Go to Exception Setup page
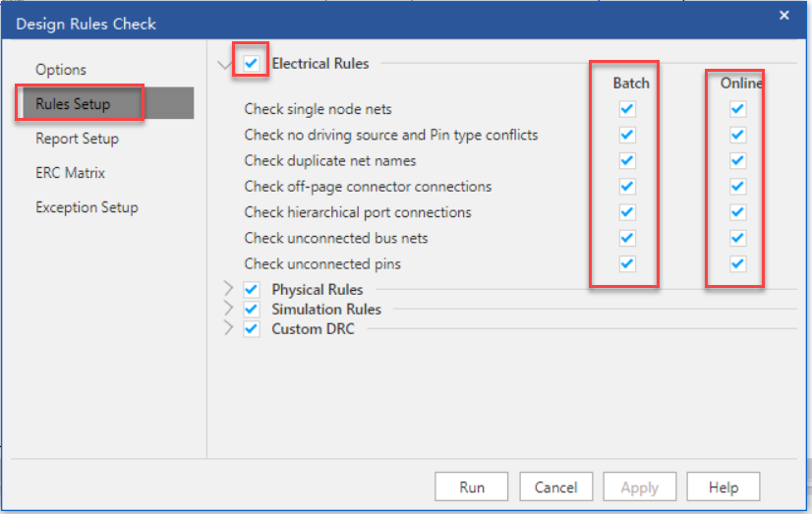This screenshot has height=514, width=812. 87,207
